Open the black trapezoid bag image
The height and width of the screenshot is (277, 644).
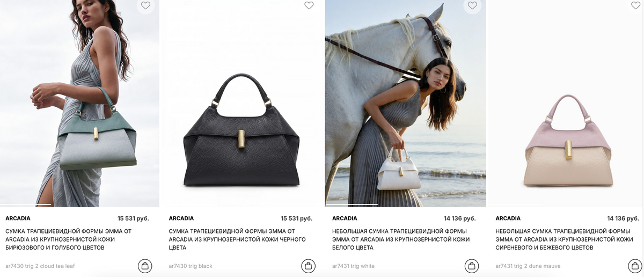(243, 103)
